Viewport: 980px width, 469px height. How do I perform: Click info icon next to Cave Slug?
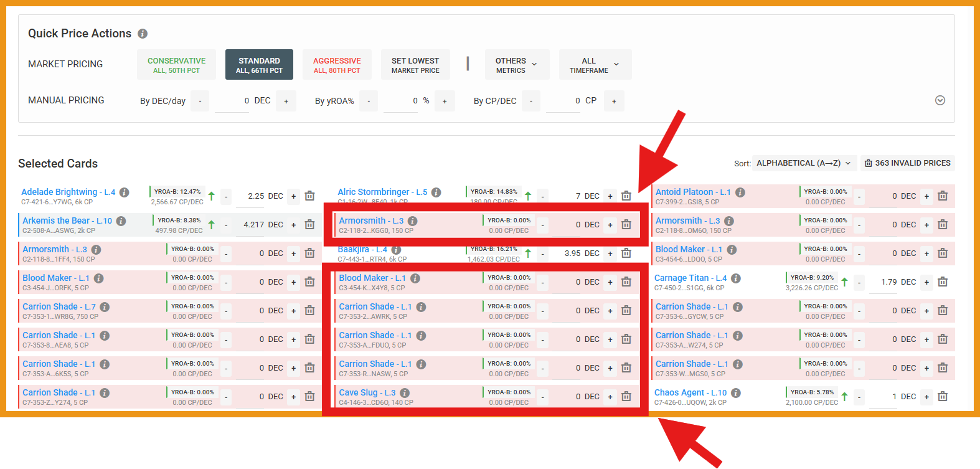point(405,393)
